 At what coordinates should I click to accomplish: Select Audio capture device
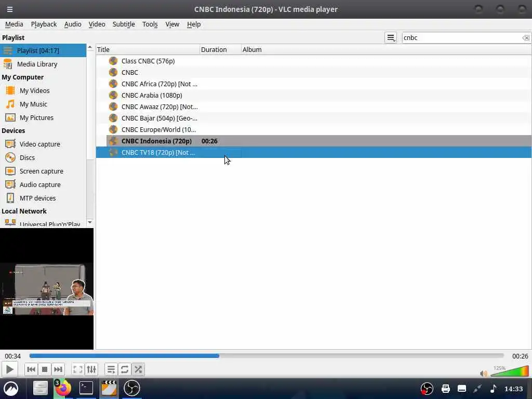pos(43,185)
